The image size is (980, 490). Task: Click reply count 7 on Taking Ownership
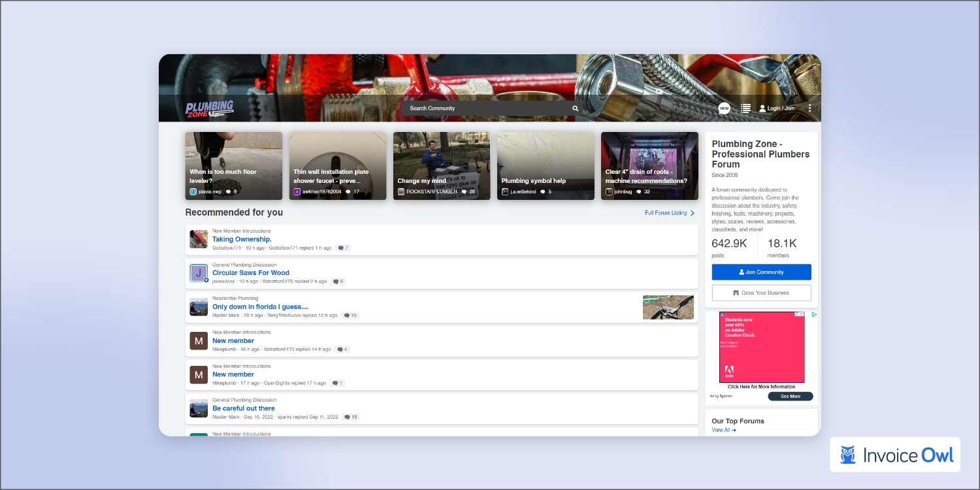tap(343, 248)
